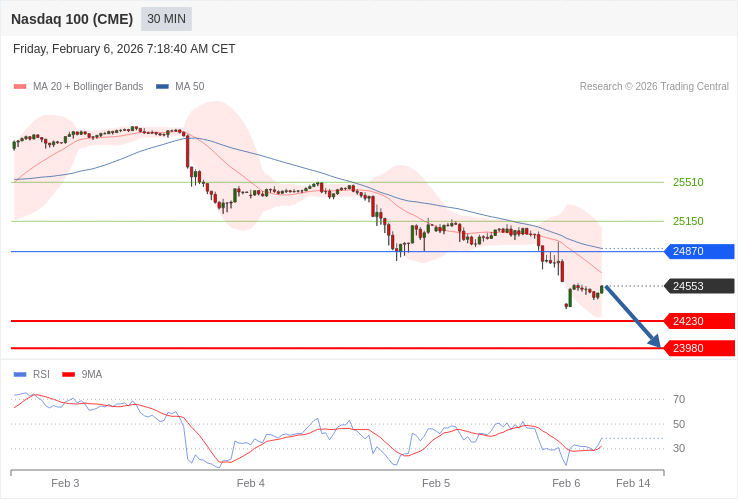
Task: Click the blue downward forecast arrow
Action: (x=632, y=316)
